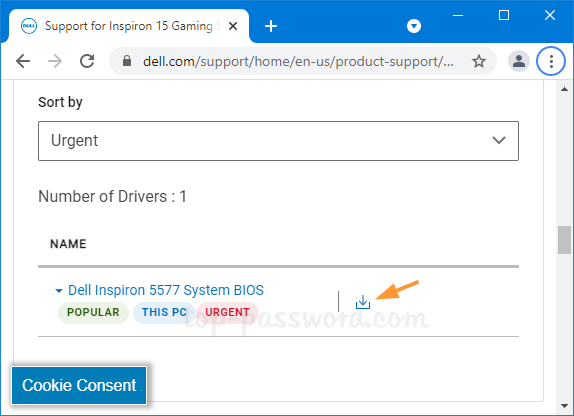This screenshot has width=574, height=416.
Task: Click the Cookie Consent button
Action: (x=79, y=385)
